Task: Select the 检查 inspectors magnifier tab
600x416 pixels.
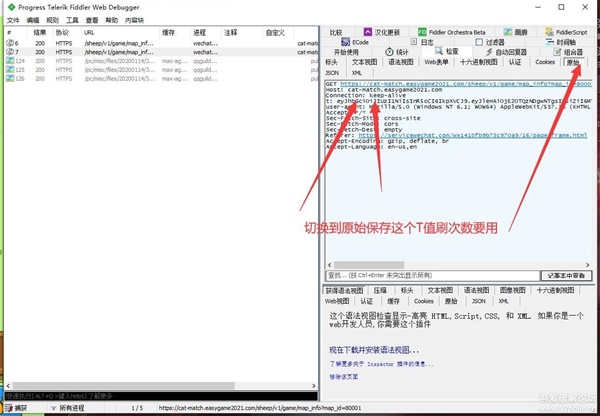Action: (446, 51)
